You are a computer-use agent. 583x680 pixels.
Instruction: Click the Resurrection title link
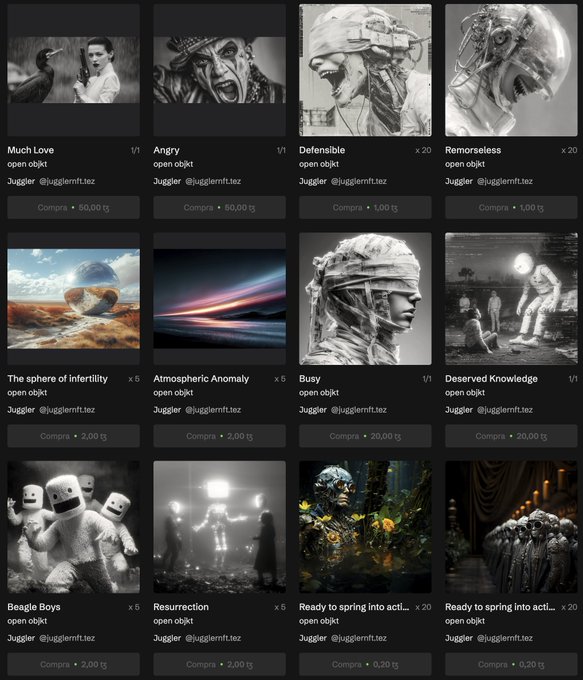pyautogui.click(x=181, y=607)
